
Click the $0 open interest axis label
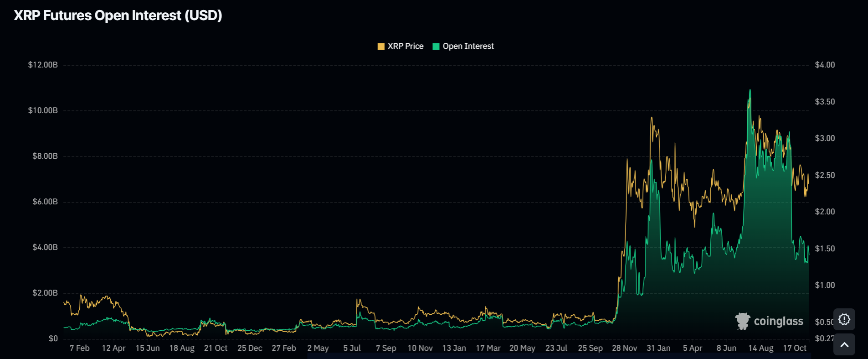53,338
